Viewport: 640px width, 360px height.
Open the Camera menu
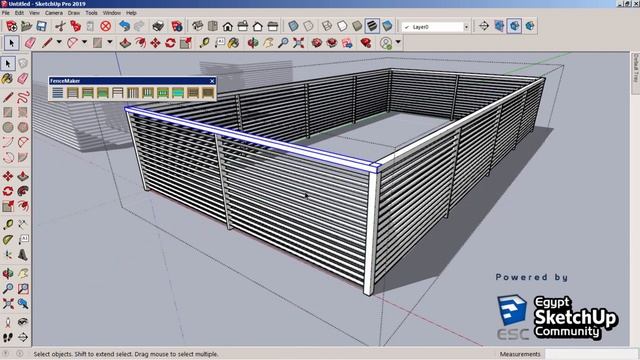coord(53,13)
